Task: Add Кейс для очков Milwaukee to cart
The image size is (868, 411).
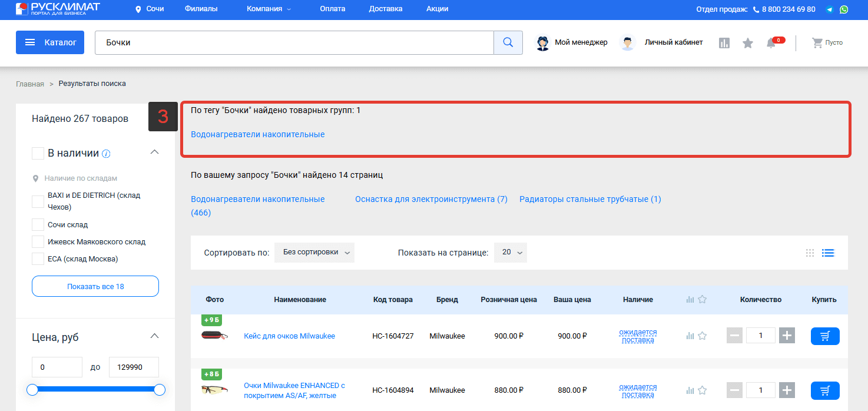Action: point(825,336)
